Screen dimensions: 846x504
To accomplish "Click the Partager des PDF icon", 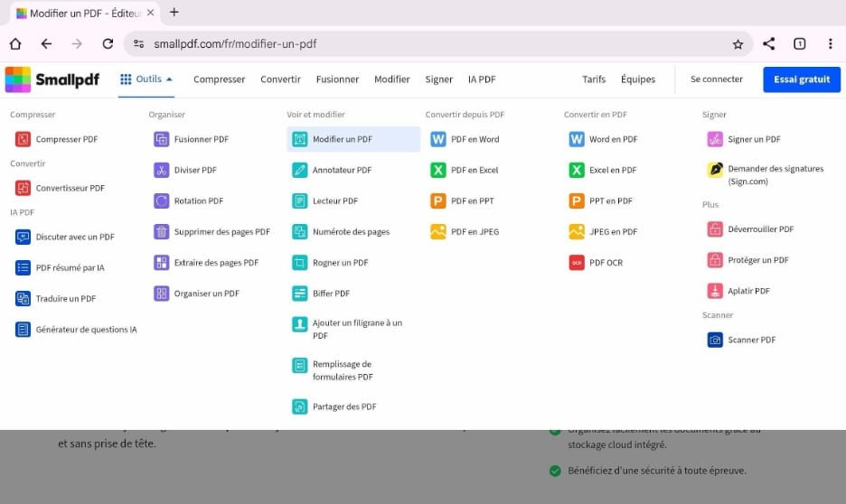I will (x=299, y=406).
